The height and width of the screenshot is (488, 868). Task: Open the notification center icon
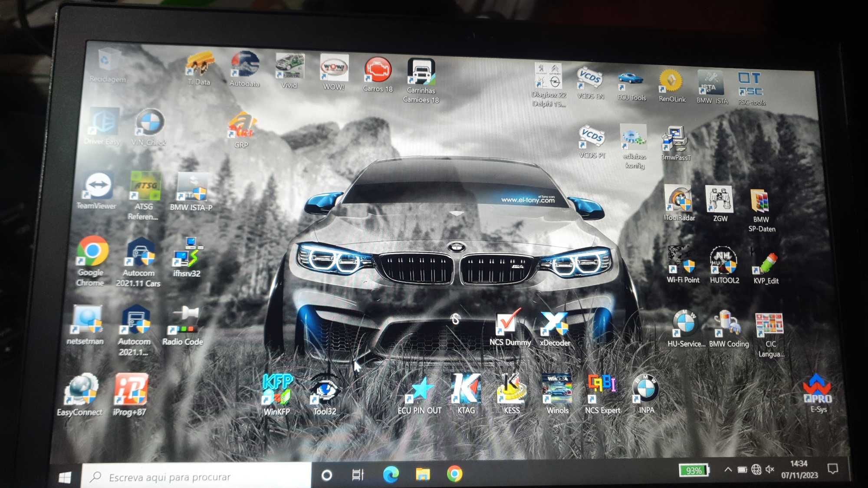pyautogui.click(x=832, y=468)
